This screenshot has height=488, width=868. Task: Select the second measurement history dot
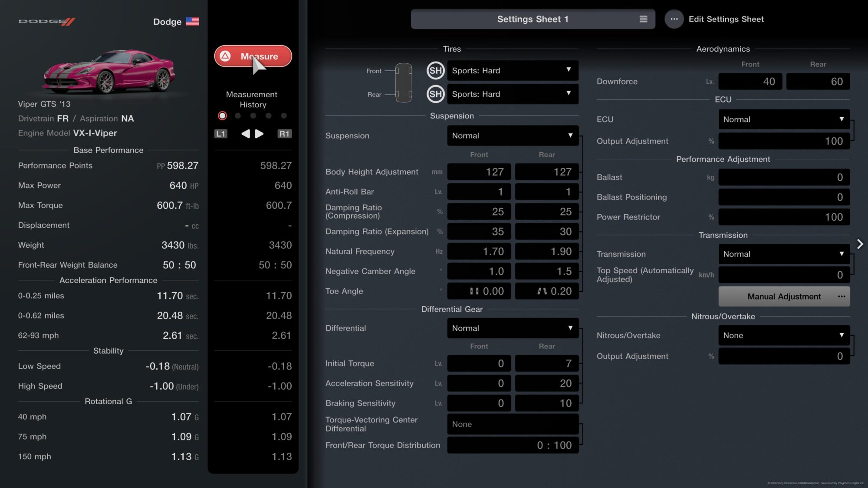pos(238,116)
